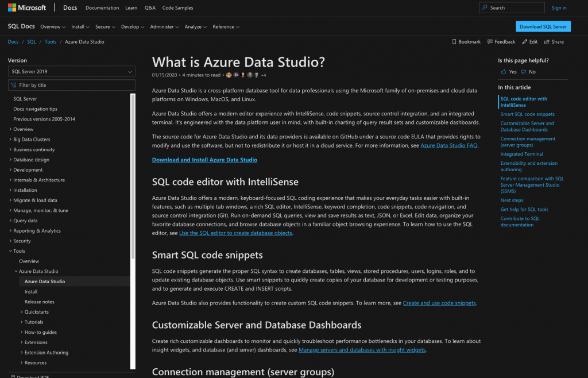Click the Sign in link
The image size is (588, 378).
[559, 7]
